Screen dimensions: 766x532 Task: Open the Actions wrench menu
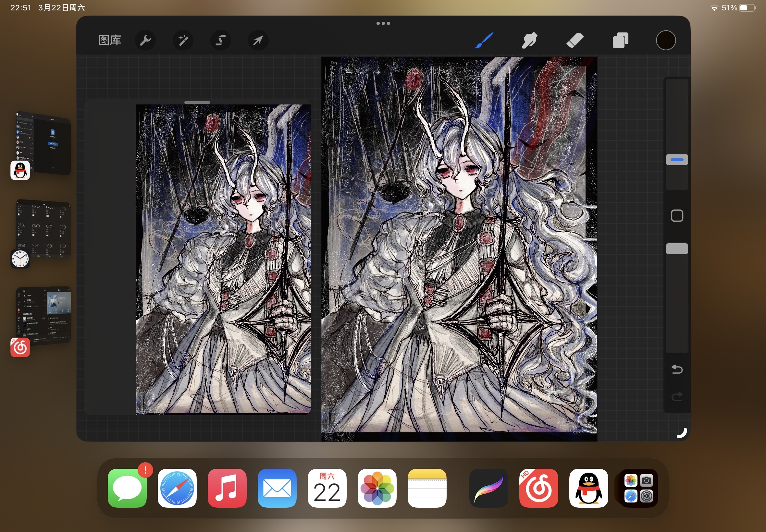tap(145, 41)
